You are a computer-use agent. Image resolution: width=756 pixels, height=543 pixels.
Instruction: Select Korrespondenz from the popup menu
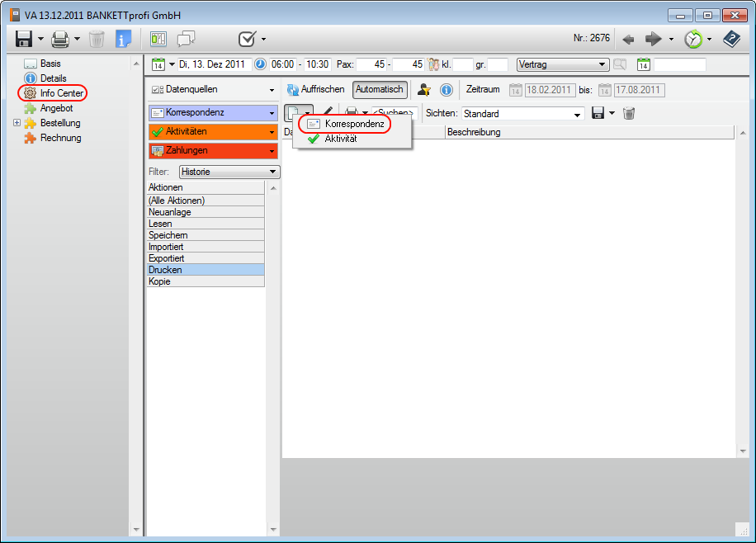click(354, 124)
